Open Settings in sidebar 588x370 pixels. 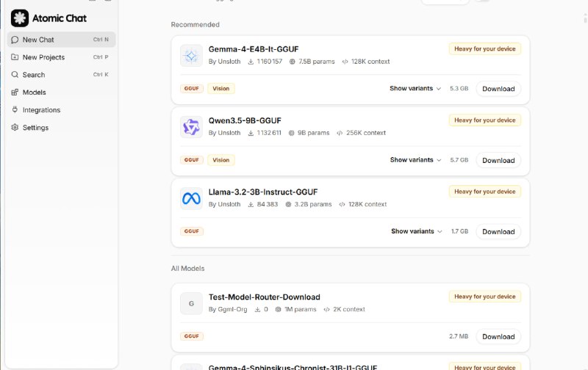tap(61, 127)
